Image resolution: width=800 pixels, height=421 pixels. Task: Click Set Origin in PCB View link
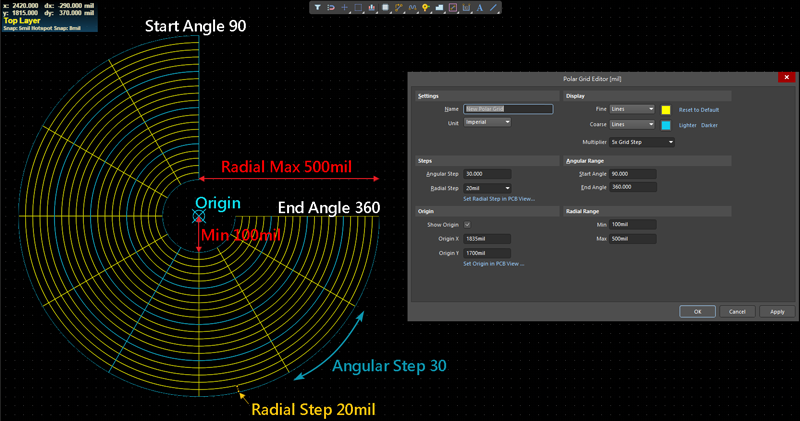[x=493, y=263]
